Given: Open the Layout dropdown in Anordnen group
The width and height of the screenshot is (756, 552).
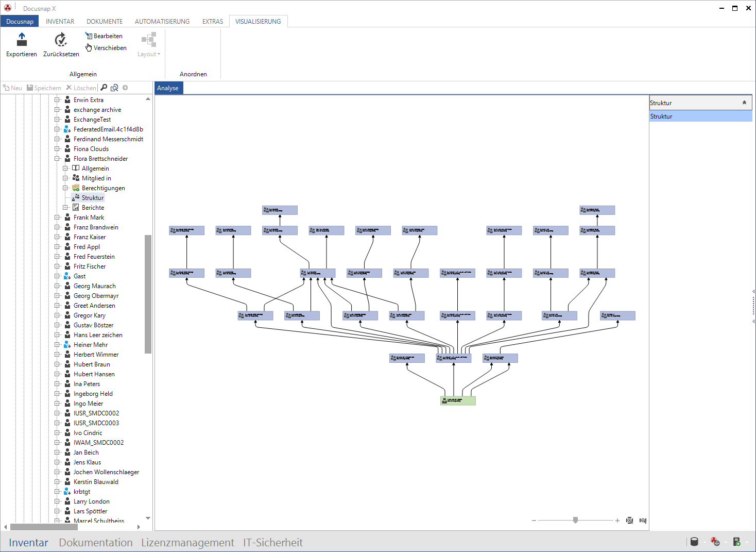Looking at the screenshot, I should click(149, 44).
